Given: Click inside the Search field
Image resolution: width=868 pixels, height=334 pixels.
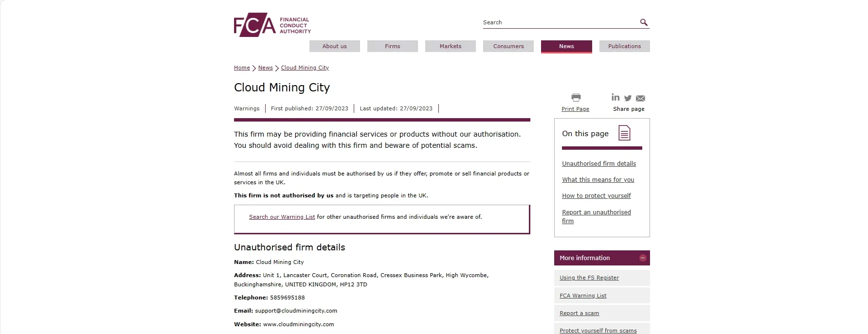Looking at the screenshot, I should pyautogui.click(x=560, y=22).
